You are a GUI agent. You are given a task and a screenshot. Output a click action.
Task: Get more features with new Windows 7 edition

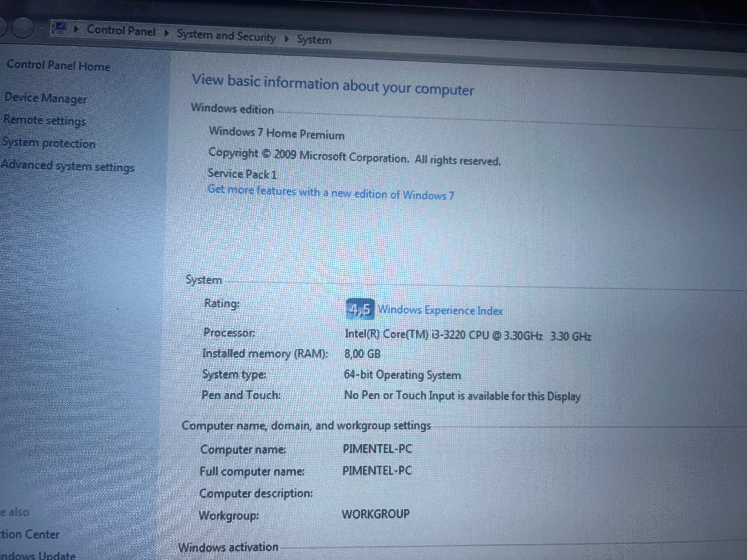coord(331,192)
